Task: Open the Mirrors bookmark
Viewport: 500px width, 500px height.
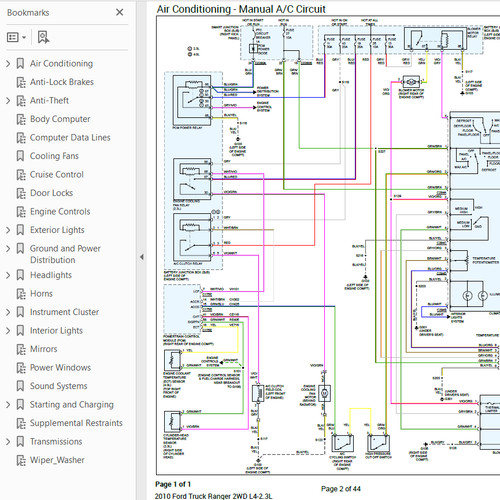Action: coord(43,349)
